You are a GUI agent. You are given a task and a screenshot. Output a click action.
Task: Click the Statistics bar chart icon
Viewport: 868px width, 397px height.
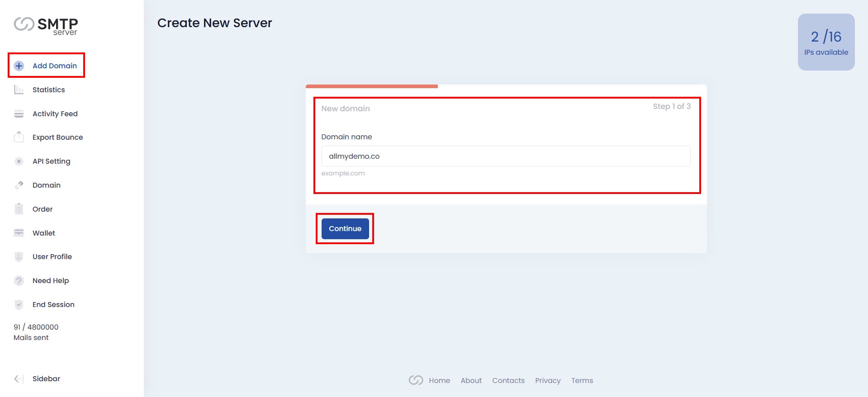click(19, 90)
